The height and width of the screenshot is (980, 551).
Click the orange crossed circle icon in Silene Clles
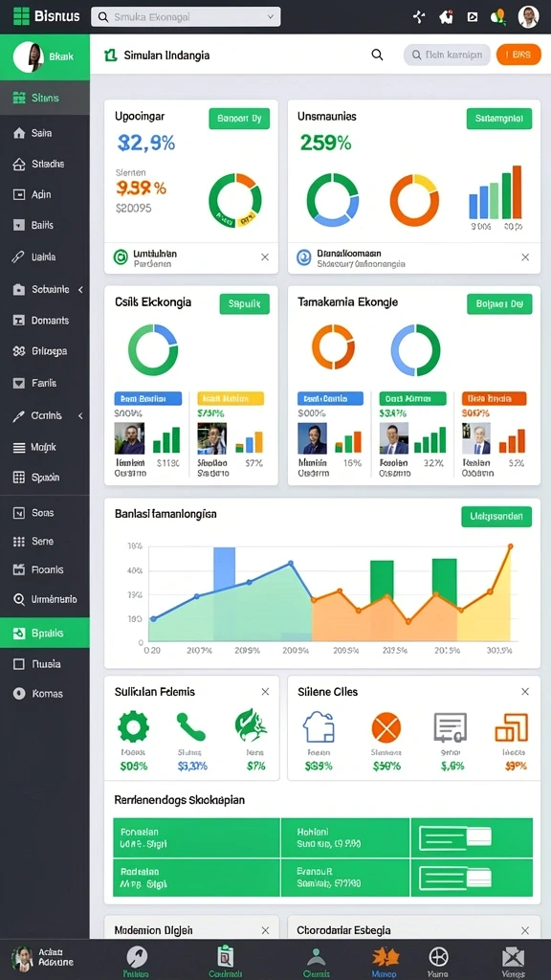[386, 728]
